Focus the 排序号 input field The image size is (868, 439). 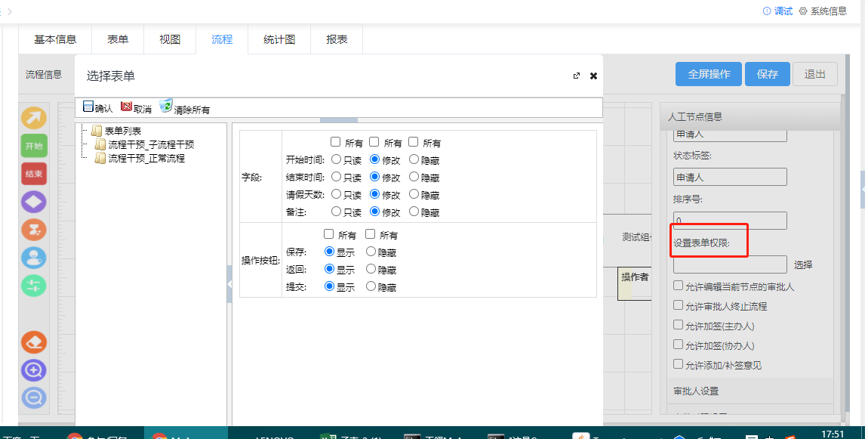[x=730, y=220]
